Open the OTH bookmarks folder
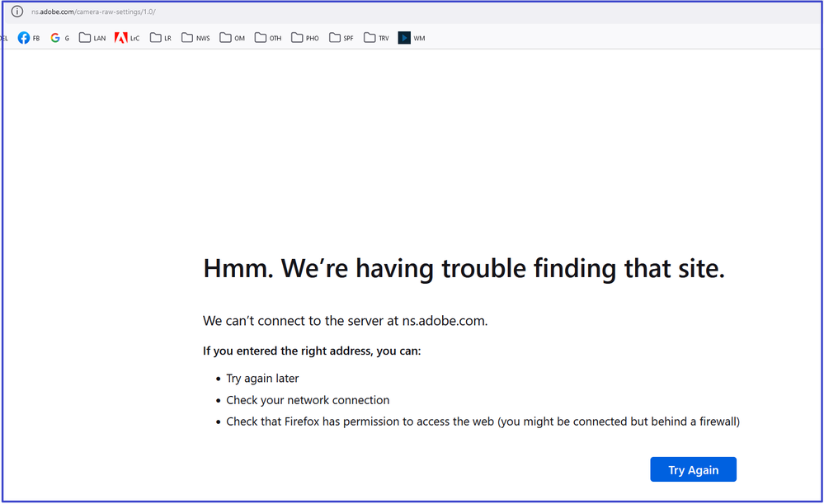Screen dimensions: 824x504 tap(268, 38)
